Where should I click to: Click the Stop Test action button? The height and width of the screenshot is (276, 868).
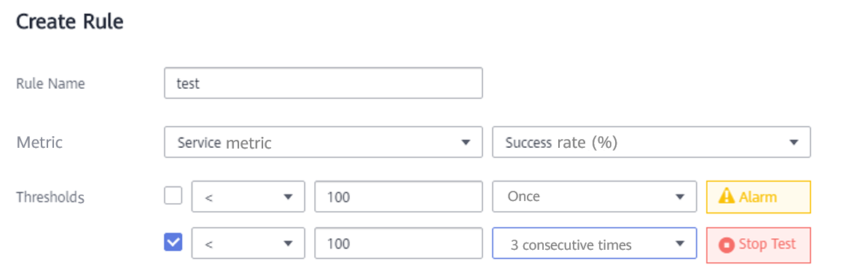coord(759,245)
